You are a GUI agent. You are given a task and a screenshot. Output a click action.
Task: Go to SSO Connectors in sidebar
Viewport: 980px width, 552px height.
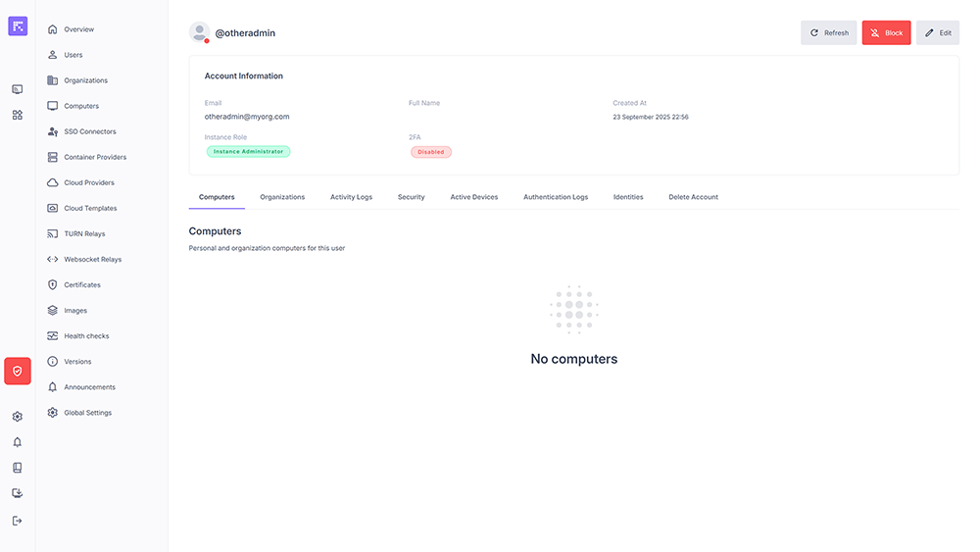(x=89, y=131)
